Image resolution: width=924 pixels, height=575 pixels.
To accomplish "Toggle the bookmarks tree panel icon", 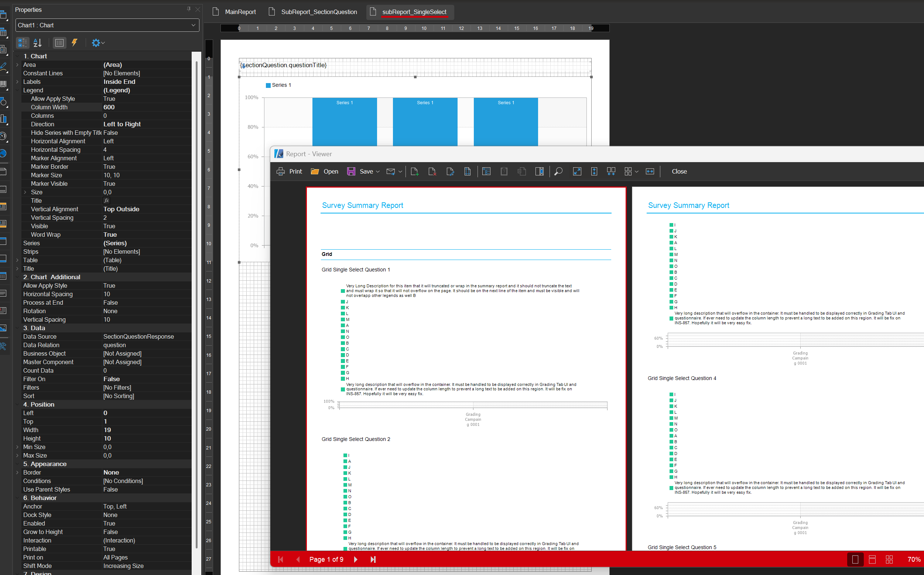I will (x=486, y=171).
